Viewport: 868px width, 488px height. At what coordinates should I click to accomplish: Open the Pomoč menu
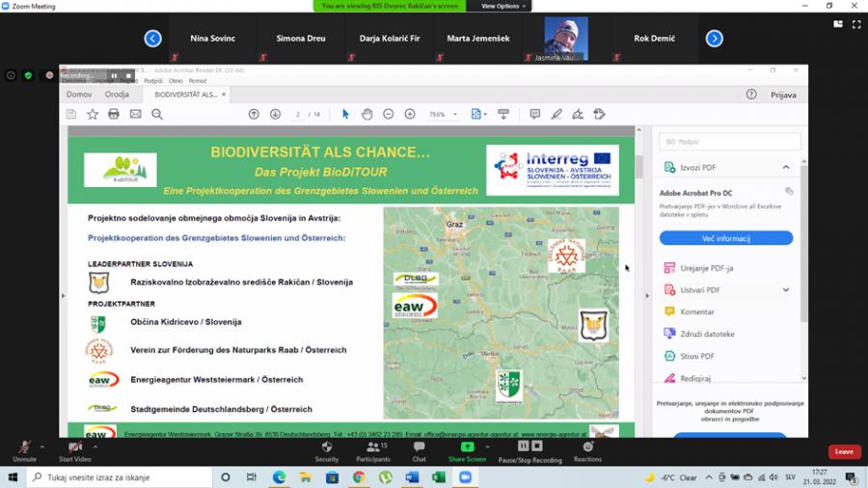[x=198, y=81]
